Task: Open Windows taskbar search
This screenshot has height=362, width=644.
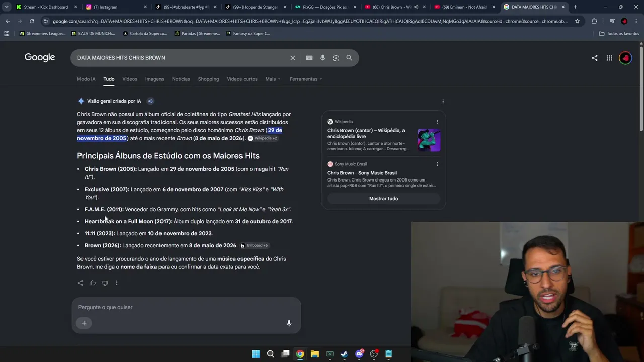Action: click(x=271, y=354)
